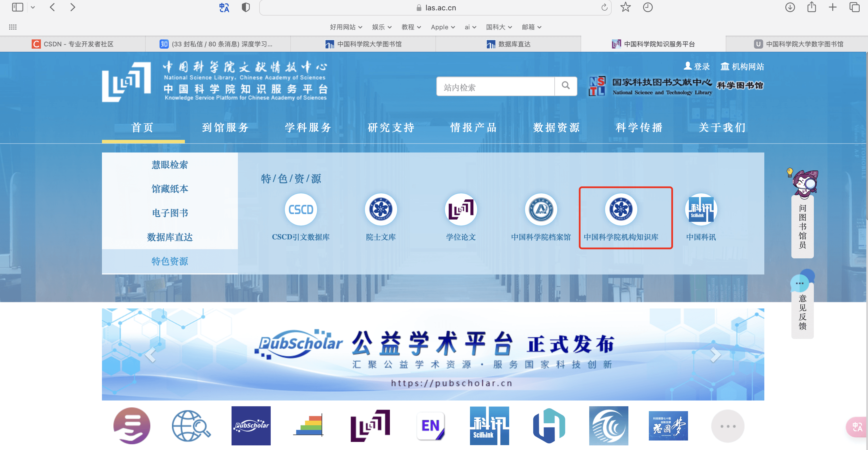Open the 数据资源 navigation menu
Image resolution: width=868 pixels, height=450 pixels.
556,127
